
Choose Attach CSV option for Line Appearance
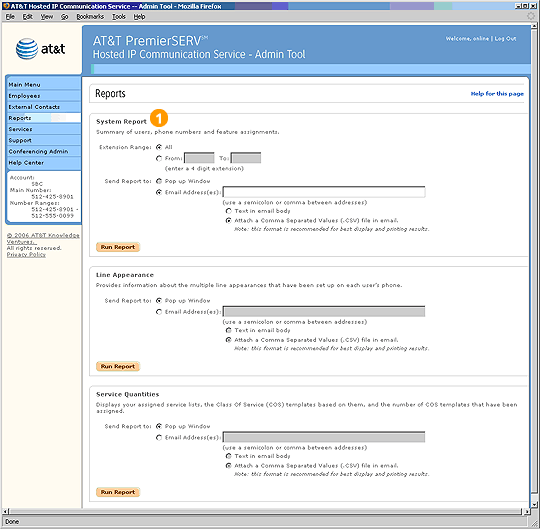click(x=228, y=340)
